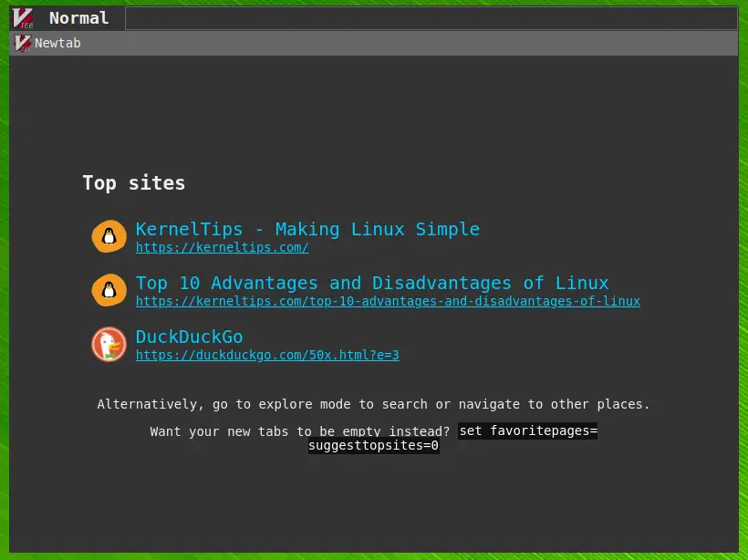
Task: Select the Newtab tab
Action: point(373,43)
